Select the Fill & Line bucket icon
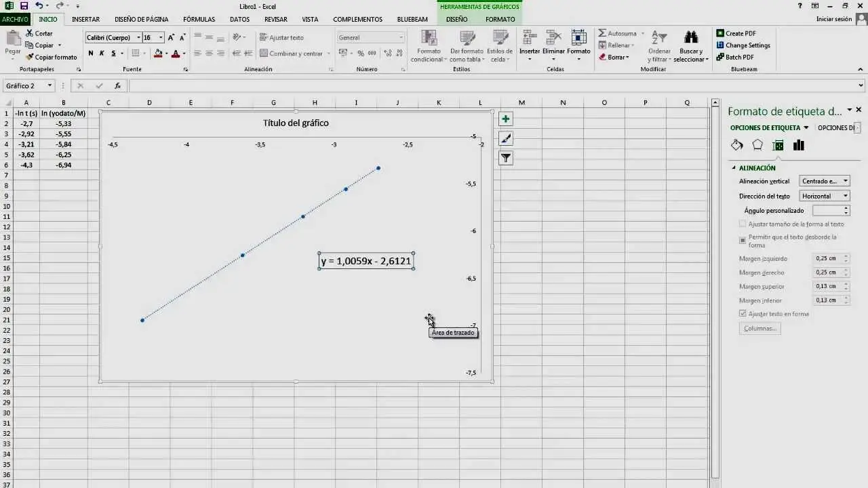This screenshot has width=868, height=488. (737, 145)
